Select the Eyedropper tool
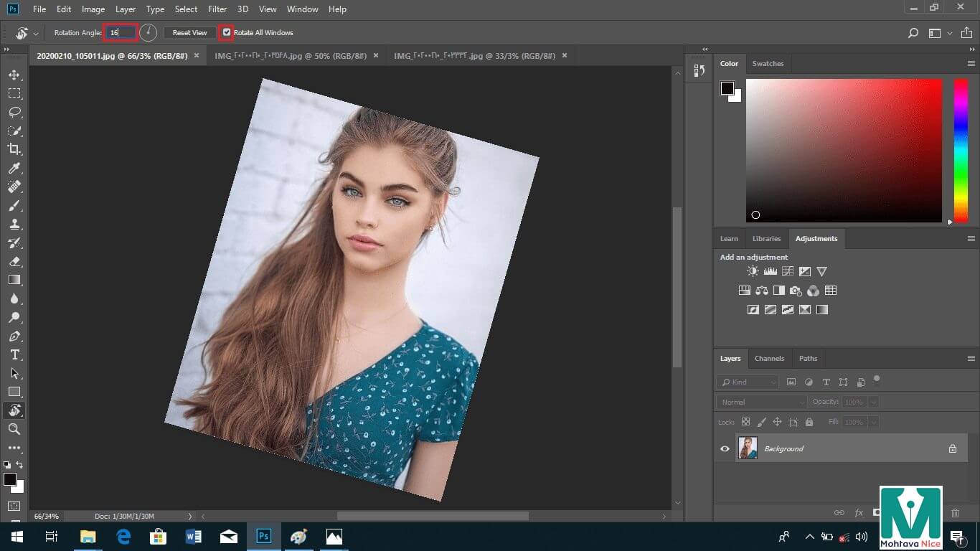 click(14, 168)
